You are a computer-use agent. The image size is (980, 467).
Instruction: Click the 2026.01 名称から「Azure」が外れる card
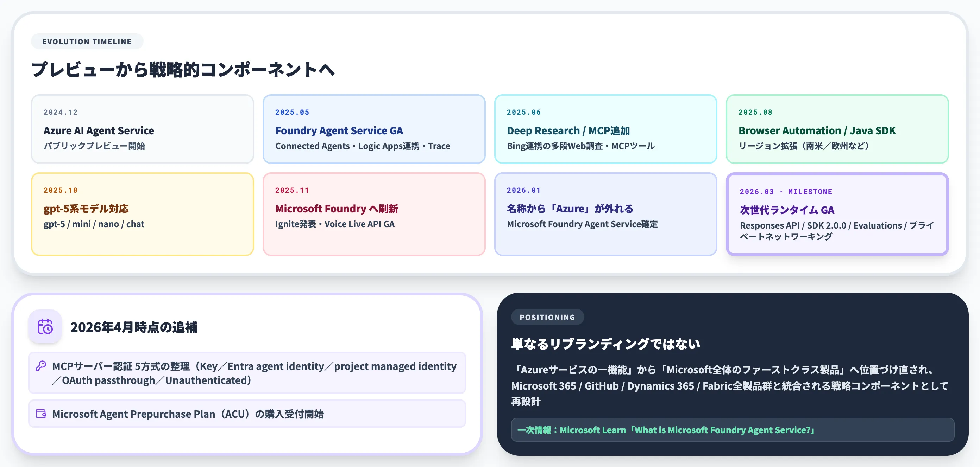pyautogui.click(x=606, y=214)
